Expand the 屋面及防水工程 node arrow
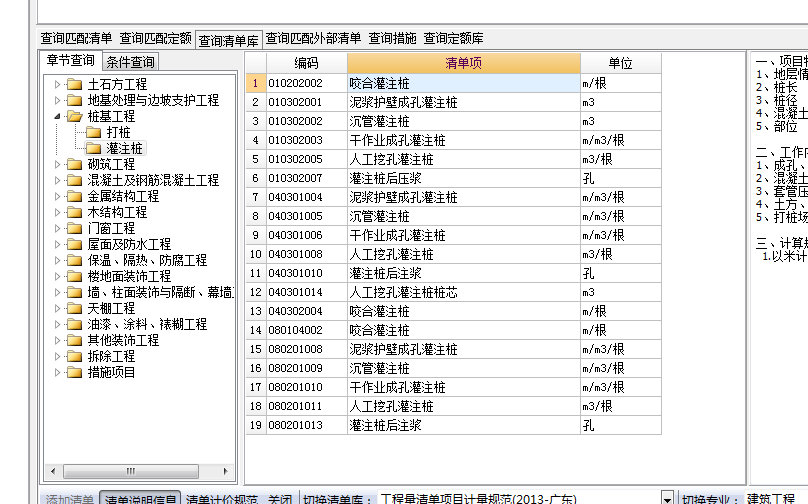Image resolution: width=808 pixels, height=504 pixels. click(58, 244)
